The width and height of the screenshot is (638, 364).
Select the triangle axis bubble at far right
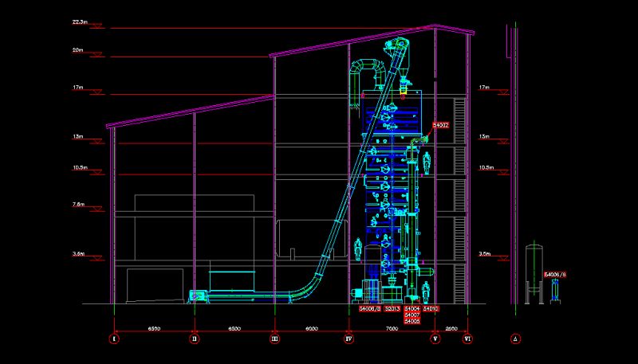516,339
